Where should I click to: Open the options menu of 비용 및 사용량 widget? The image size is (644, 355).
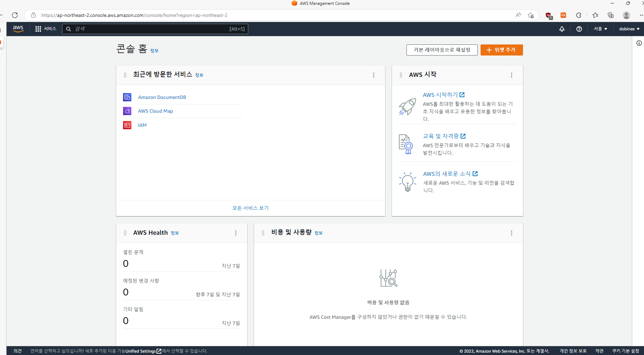[x=512, y=233]
